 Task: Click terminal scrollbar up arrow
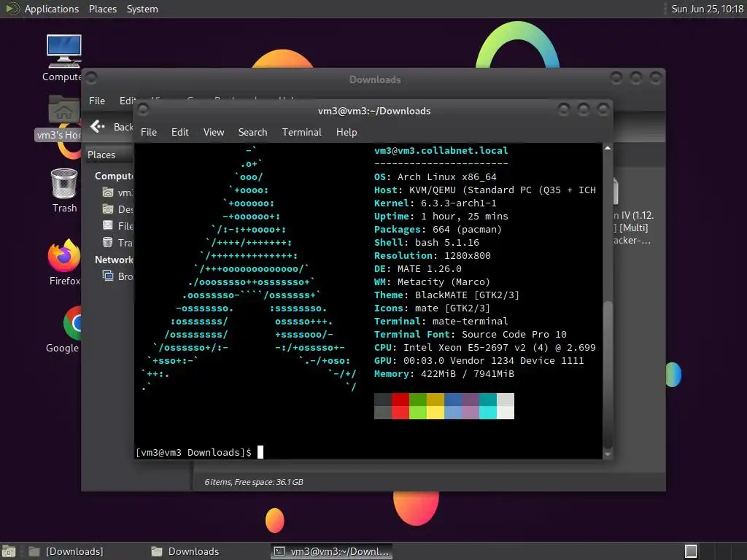[608, 148]
